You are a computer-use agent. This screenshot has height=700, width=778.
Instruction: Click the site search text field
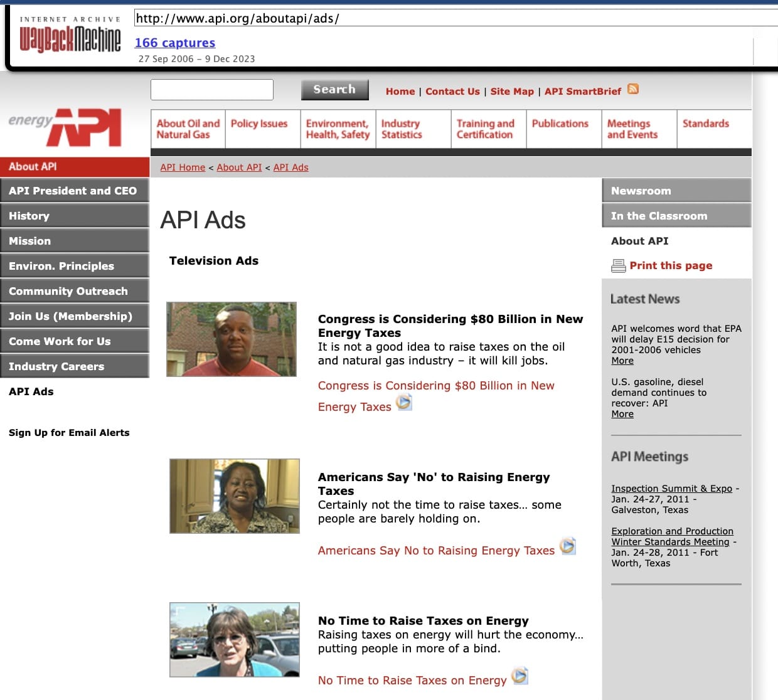click(212, 90)
